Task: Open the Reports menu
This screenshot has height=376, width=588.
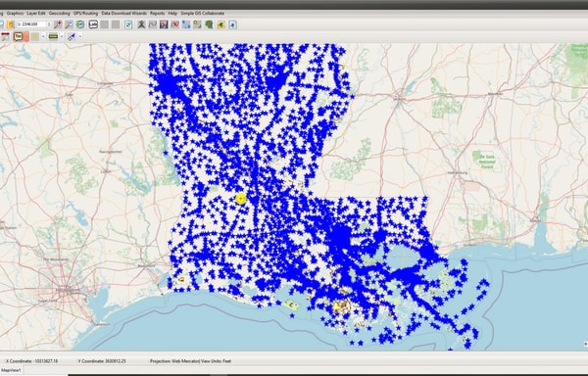Action: [x=157, y=13]
